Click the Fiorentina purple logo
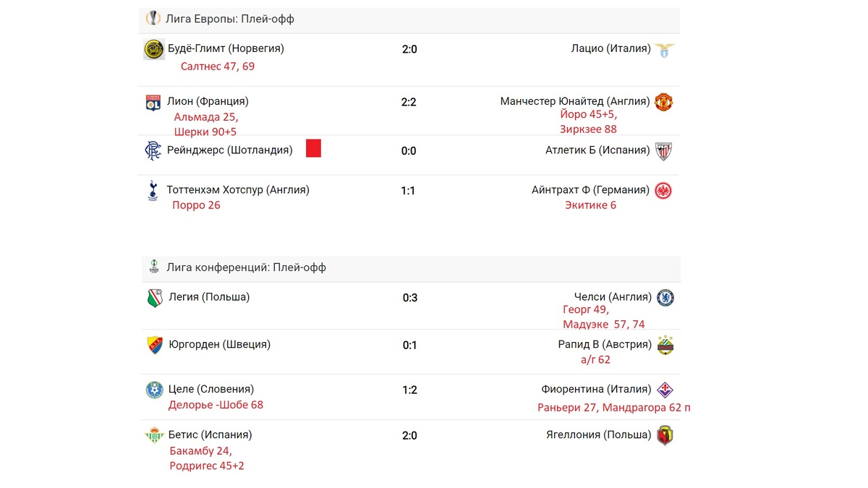The height and width of the screenshot is (488, 868). click(665, 390)
